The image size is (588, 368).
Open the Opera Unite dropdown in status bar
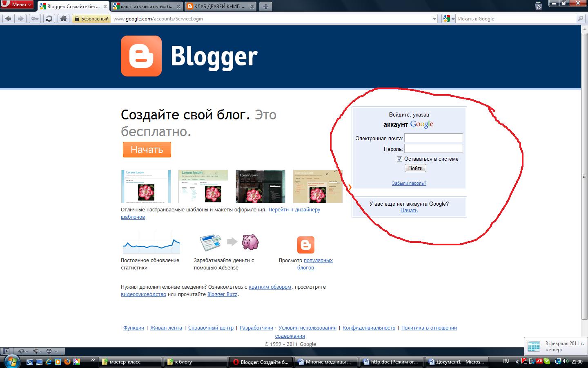pos(38,351)
